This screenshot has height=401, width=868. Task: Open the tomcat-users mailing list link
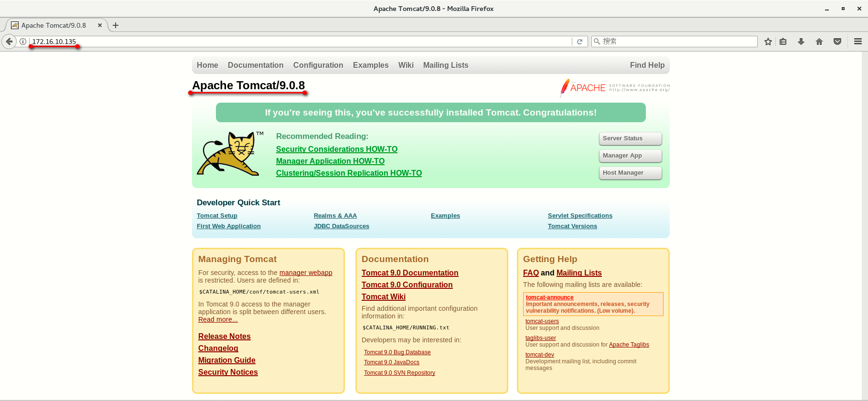click(542, 321)
